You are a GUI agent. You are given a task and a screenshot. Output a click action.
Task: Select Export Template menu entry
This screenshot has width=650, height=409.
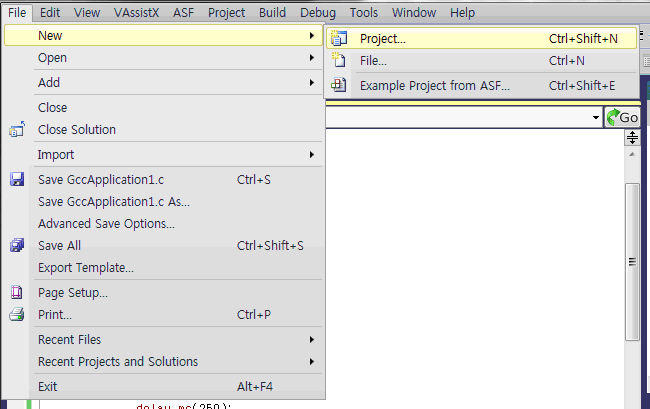(x=86, y=268)
